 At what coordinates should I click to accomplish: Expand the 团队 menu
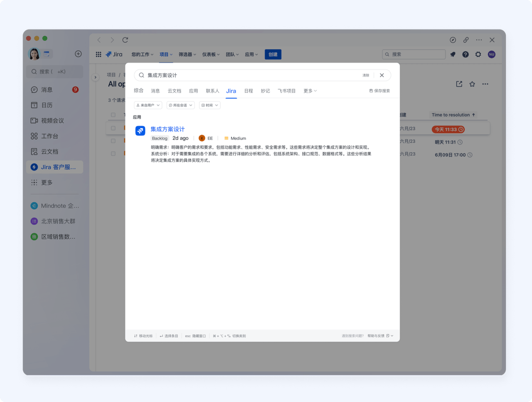(x=232, y=54)
